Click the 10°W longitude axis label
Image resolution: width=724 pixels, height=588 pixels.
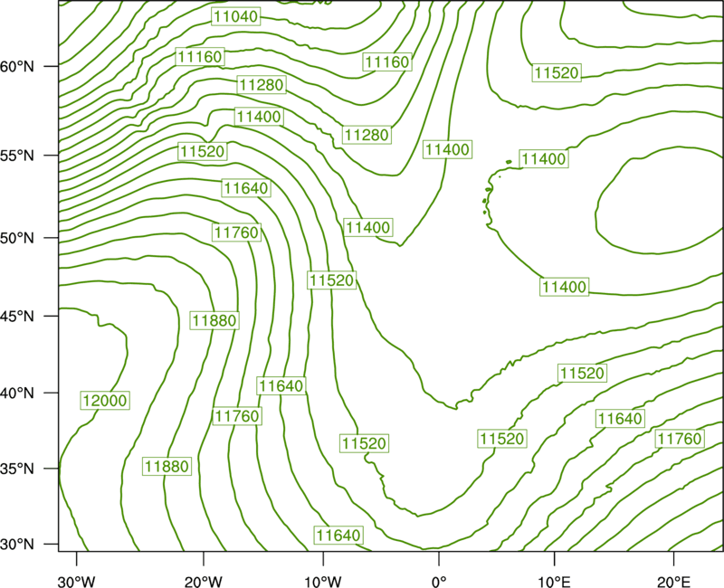(323, 581)
